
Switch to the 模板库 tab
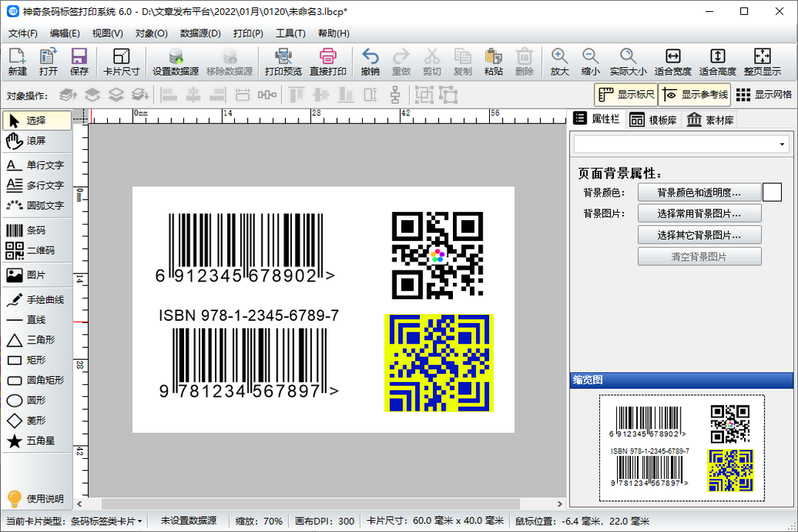(653, 120)
